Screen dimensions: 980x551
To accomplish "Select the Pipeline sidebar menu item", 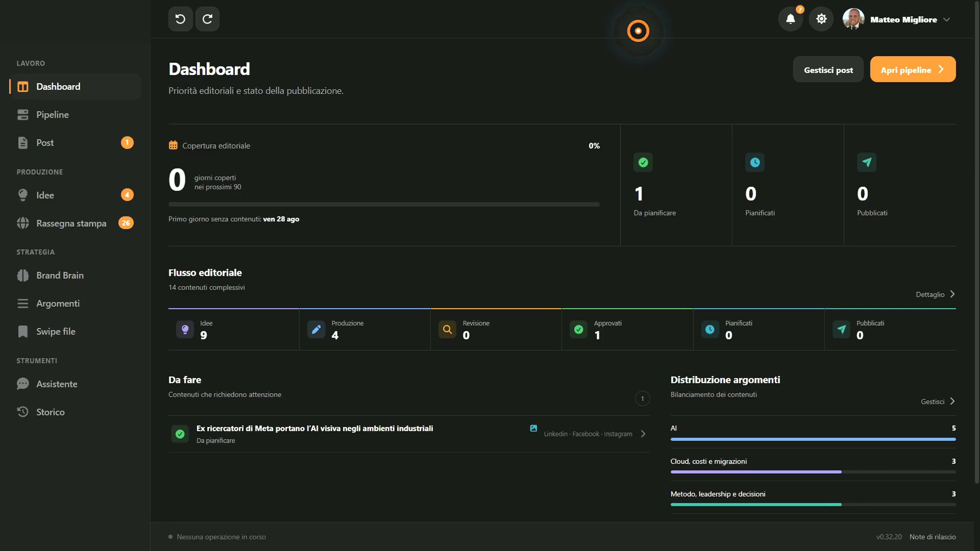I will [75, 115].
